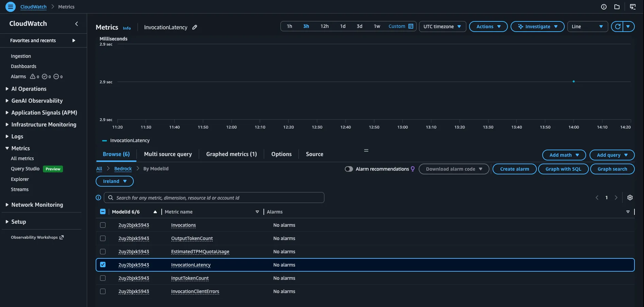Click the Create alarm button
Screen dimensions: 644x307
514,169
